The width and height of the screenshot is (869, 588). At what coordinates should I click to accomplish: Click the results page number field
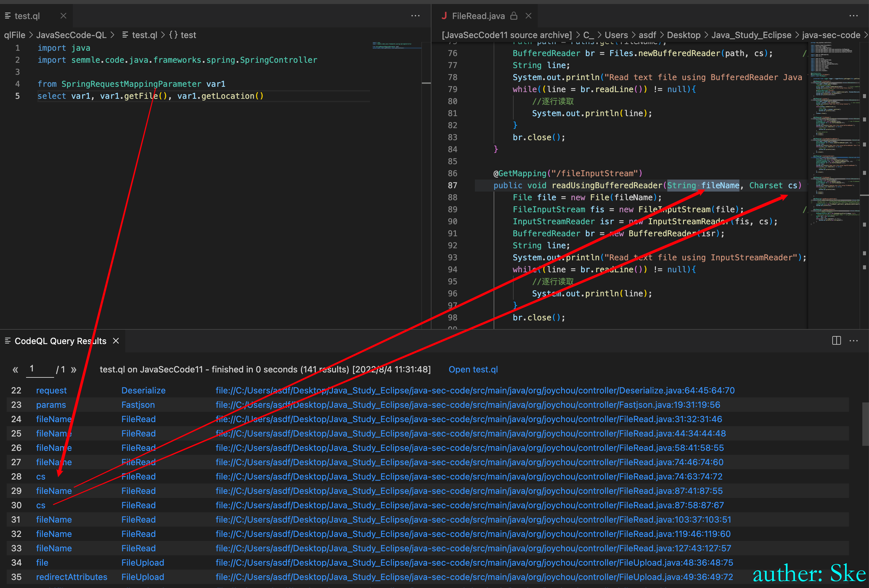point(40,369)
